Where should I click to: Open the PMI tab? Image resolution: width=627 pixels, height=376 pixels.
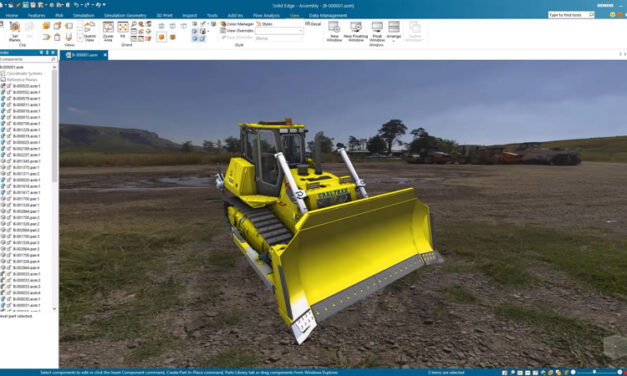click(x=59, y=15)
